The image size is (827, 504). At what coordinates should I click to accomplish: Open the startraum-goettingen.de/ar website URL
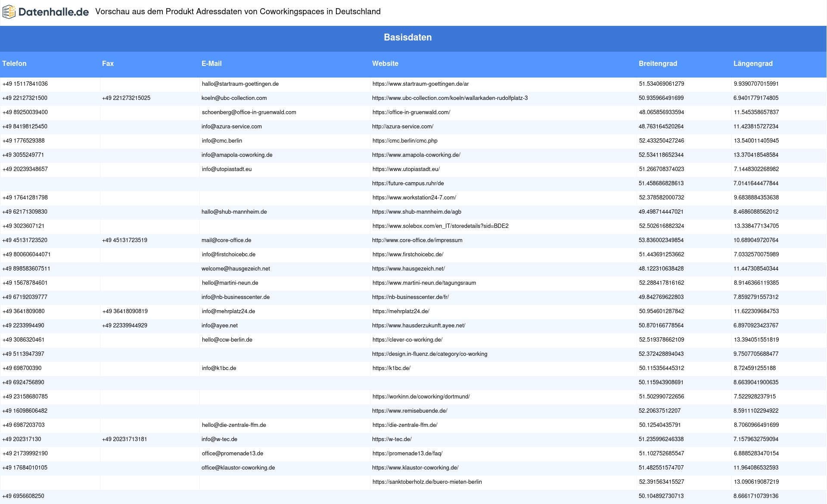point(420,84)
